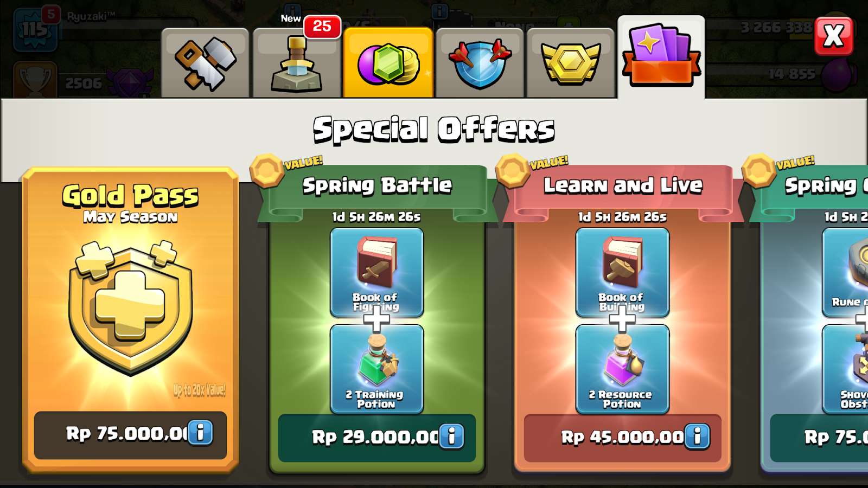Image resolution: width=868 pixels, height=488 pixels.
Task: Open the hammer and saw builder tab
Action: pyautogui.click(x=206, y=63)
